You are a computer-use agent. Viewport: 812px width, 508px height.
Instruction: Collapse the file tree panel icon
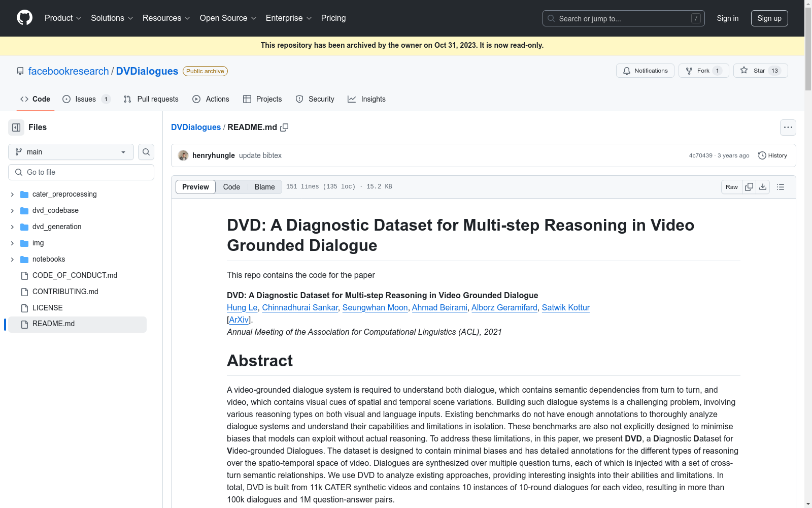point(16,128)
